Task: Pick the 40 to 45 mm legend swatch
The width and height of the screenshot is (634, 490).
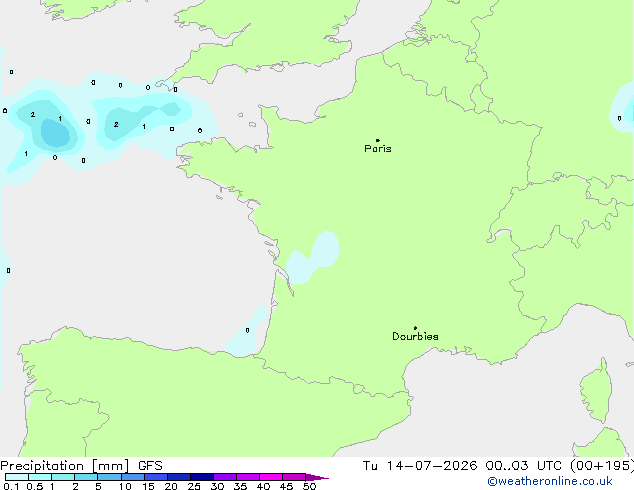Action: coord(271,477)
